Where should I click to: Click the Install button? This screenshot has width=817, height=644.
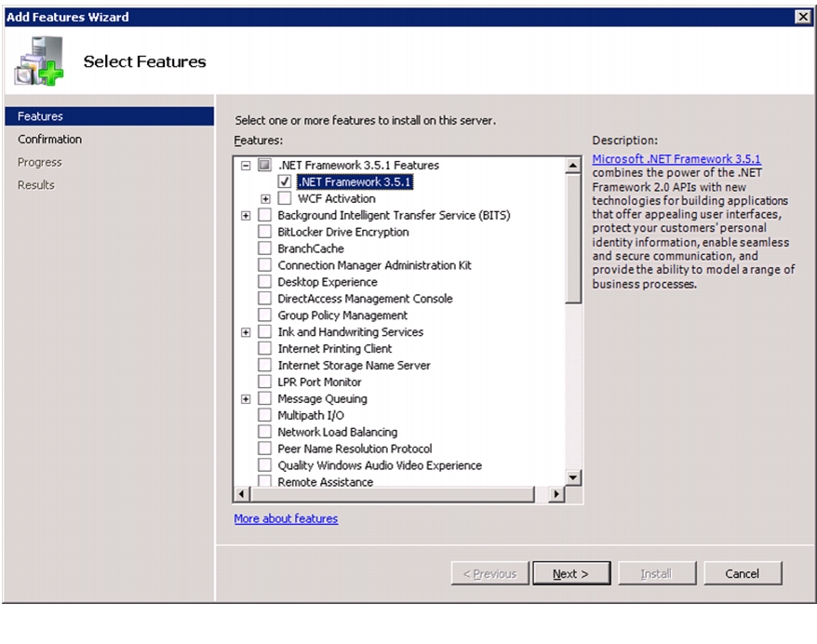[x=657, y=573]
